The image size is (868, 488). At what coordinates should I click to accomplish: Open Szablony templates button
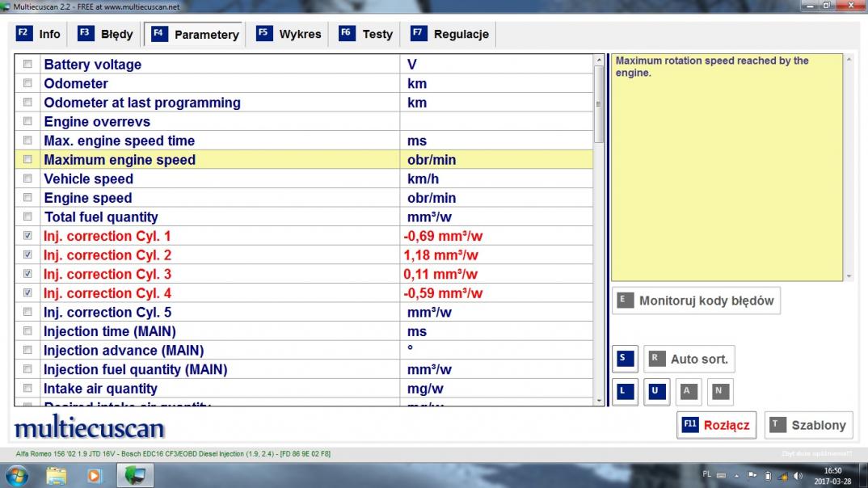tap(808, 425)
